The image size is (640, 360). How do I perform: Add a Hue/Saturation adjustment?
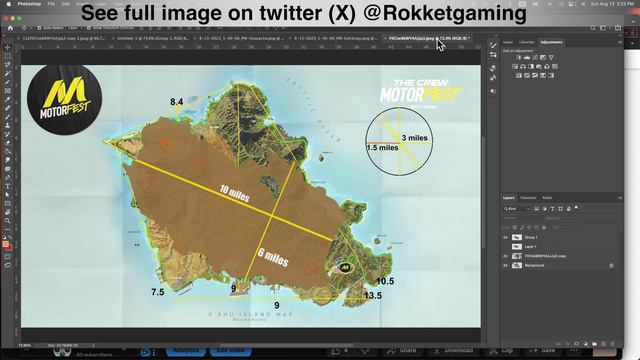coord(515,67)
